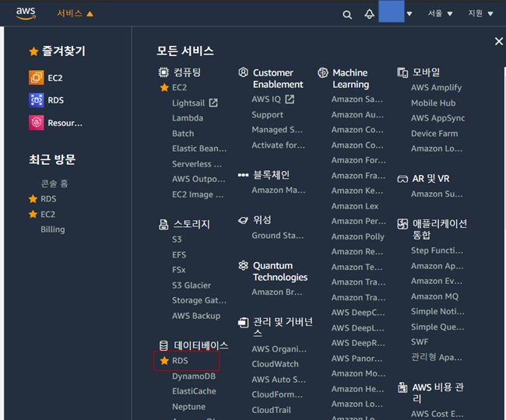
Task: Open the notifications bell icon
Action: click(x=370, y=14)
